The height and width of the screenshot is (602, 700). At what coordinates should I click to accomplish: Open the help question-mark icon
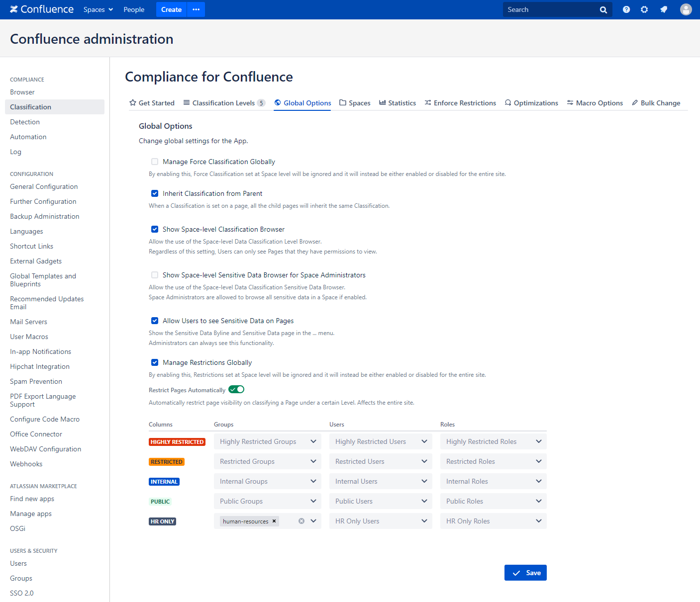(x=626, y=9)
